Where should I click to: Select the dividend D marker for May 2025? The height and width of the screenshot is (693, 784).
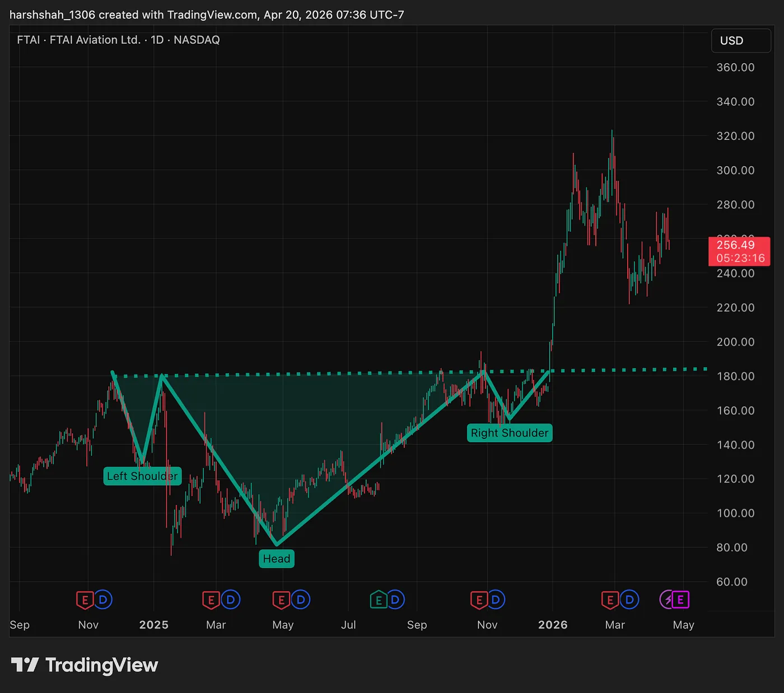point(300,600)
